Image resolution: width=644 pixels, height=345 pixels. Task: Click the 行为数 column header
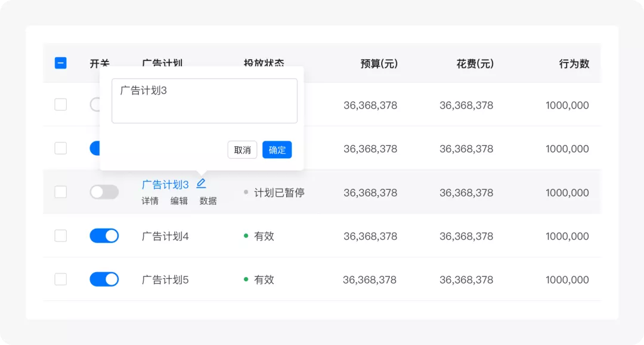(x=574, y=64)
